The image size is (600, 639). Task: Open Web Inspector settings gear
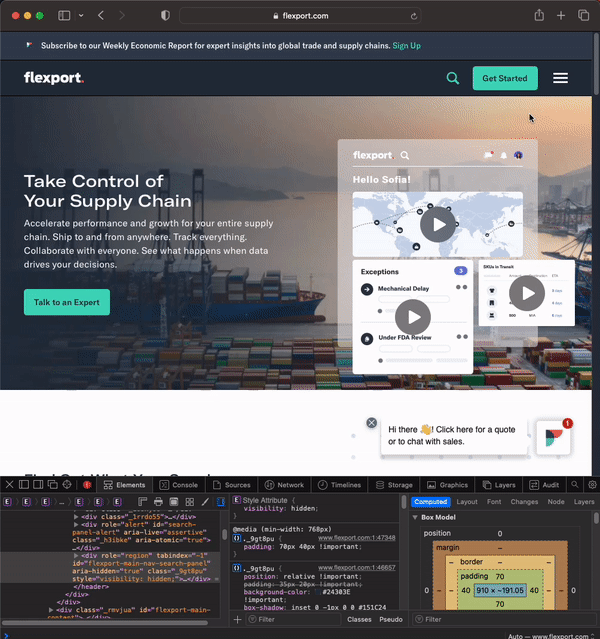point(592,485)
